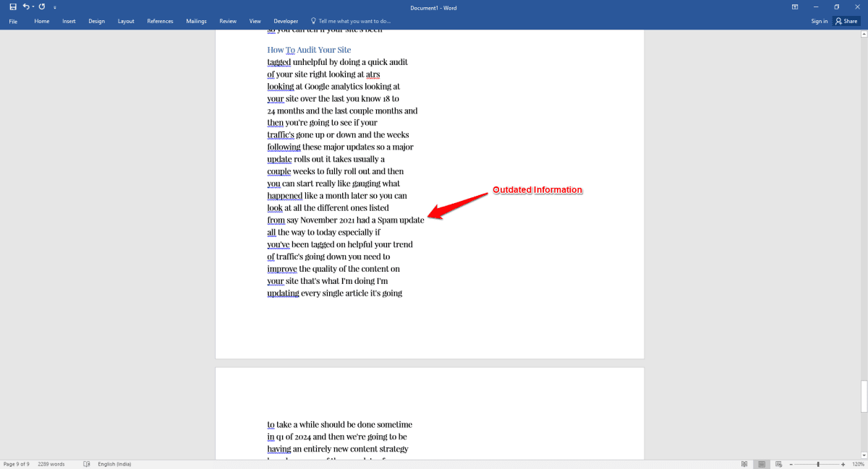
Task: Open the undo history dropdown arrow
Action: [x=33, y=7]
